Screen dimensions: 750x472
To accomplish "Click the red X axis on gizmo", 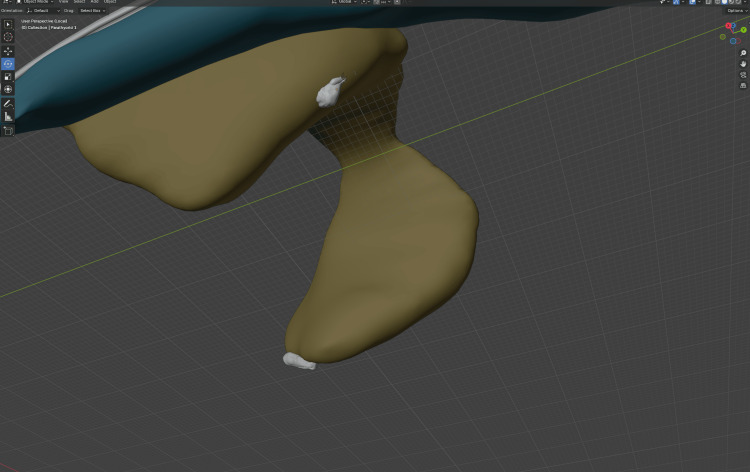I will [728, 26].
